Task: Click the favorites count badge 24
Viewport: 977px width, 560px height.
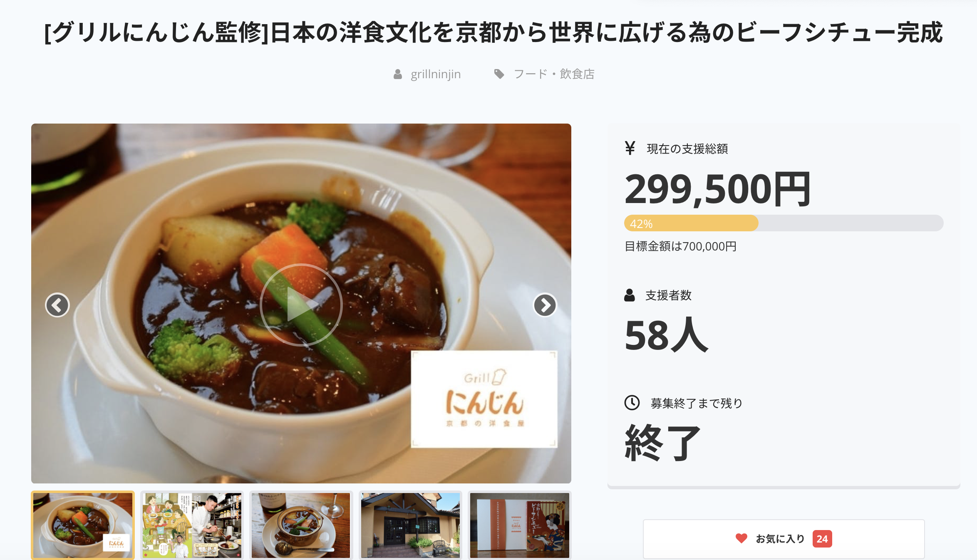Action: coord(822,539)
